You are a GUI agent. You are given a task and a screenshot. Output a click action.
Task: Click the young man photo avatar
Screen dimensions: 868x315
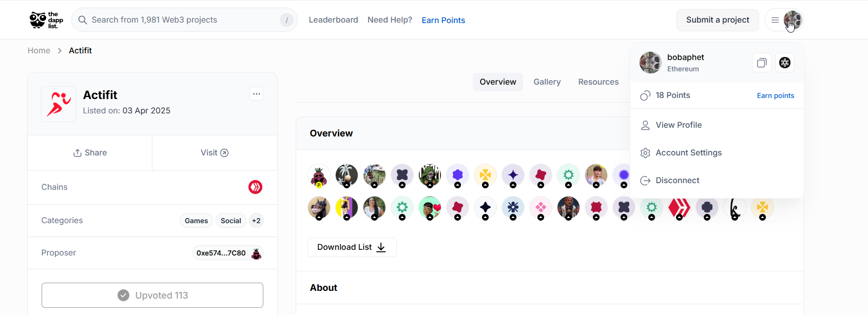pyautogui.click(x=596, y=175)
